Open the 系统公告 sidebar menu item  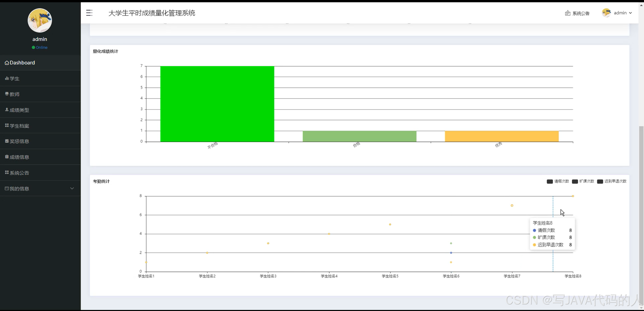click(x=19, y=173)
